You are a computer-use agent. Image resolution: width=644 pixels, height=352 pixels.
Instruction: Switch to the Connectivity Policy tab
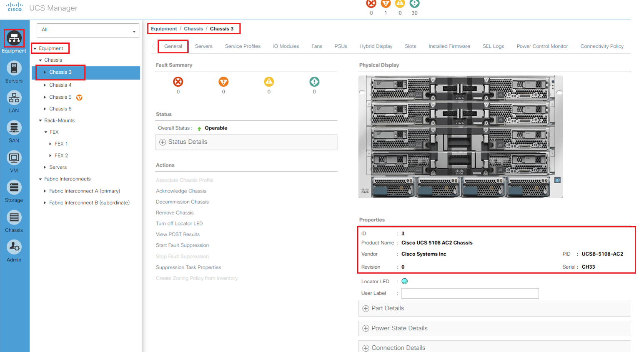click(x=602, y=46)
